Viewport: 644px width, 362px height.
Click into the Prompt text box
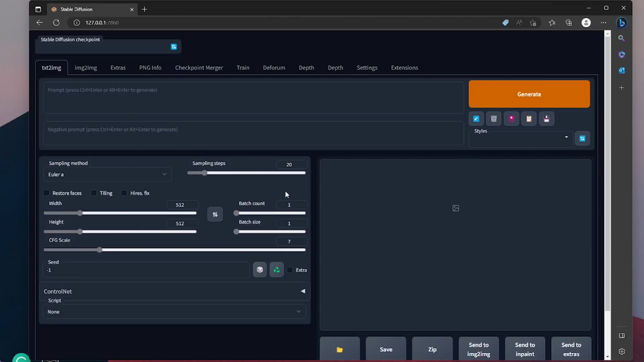[253, 98]
